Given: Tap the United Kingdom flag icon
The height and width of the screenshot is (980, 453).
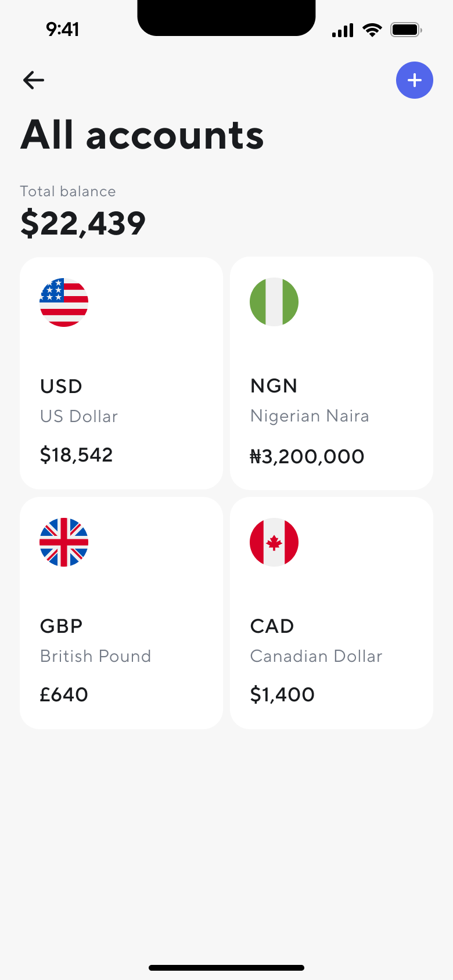Looking at the screenshot, I should coord(64,542).
